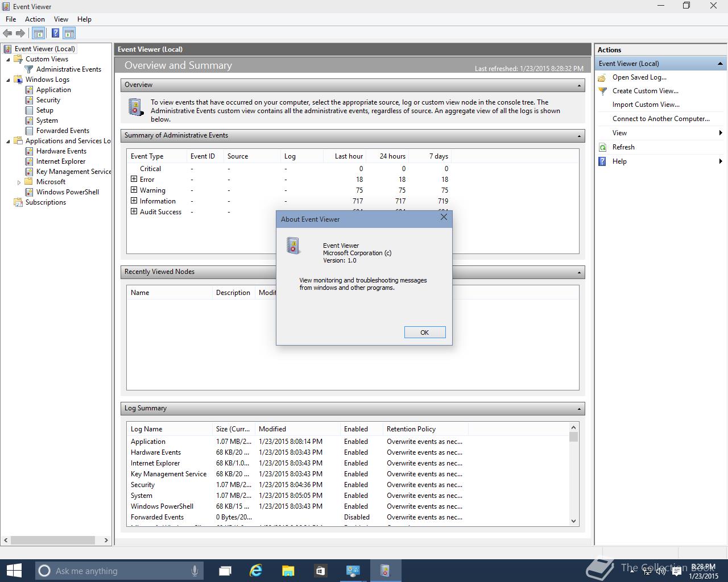728x582 pixels.
Task: Open Internet Explorer from the taskbar
Action: coord(256,571)
